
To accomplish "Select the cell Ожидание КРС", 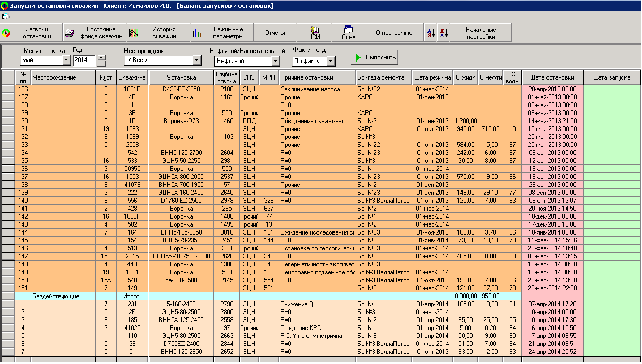I will tap(318, 328).
